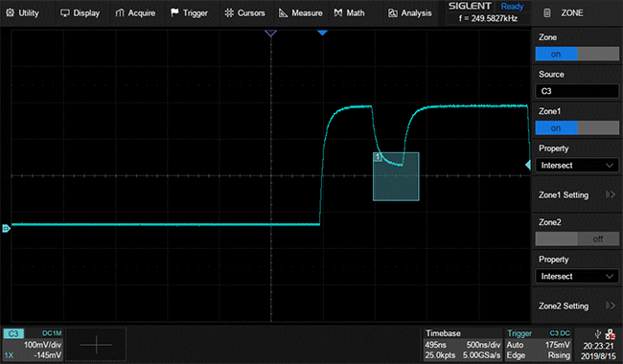Click the network disconnected status icon
Screen dimensions: 623x364
[610, 334]
